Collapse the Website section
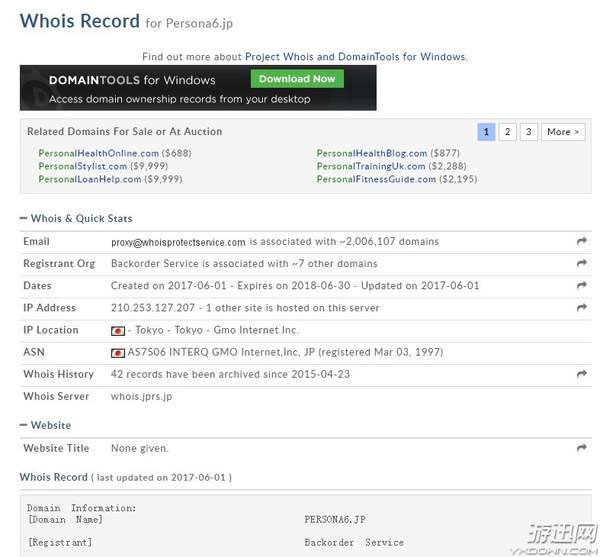The image size is (600, 557). (25, 426)
